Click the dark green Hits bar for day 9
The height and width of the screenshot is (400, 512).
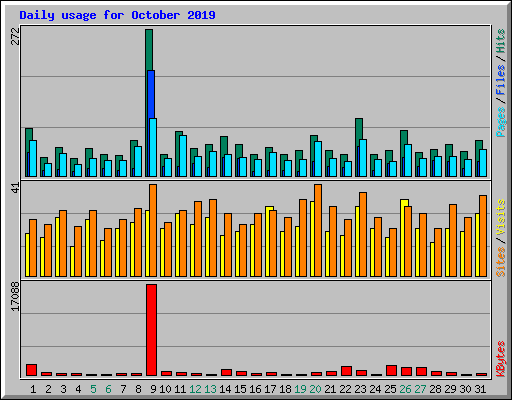pyautogui.click(x=149, y=50)
